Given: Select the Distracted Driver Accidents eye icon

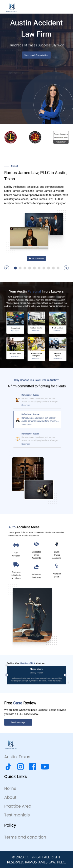Looking at the screenshot, I should tap(37, 544).
